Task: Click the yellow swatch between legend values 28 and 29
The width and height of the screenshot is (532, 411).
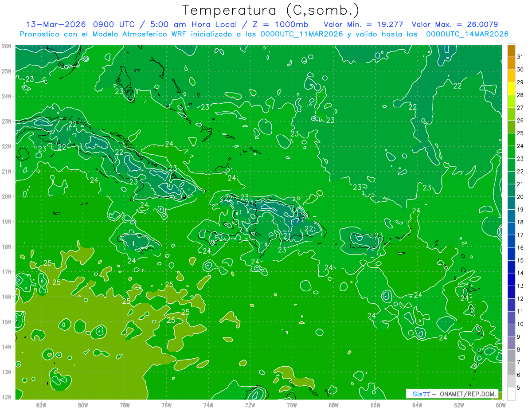Action: point(511,89)
